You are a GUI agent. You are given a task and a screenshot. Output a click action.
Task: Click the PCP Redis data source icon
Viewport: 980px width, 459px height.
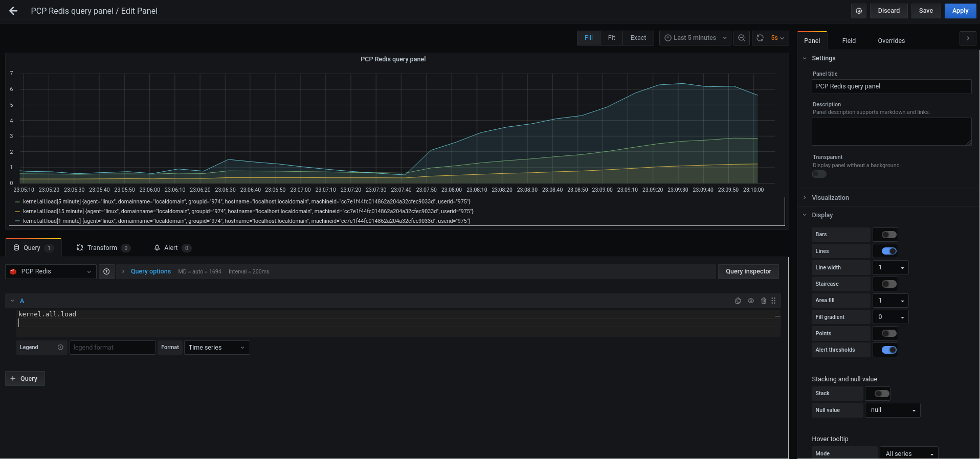coord(13,271)
